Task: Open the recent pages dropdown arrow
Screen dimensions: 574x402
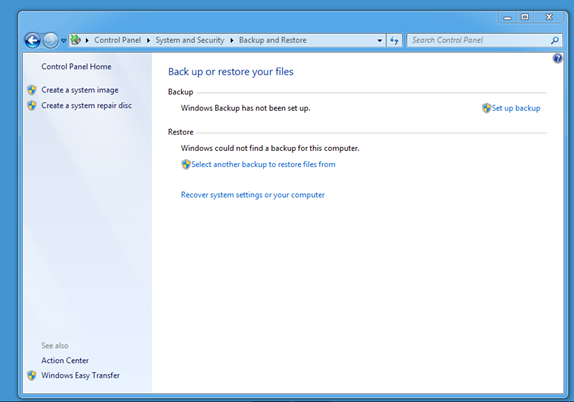Action: (x=63, y=40)
